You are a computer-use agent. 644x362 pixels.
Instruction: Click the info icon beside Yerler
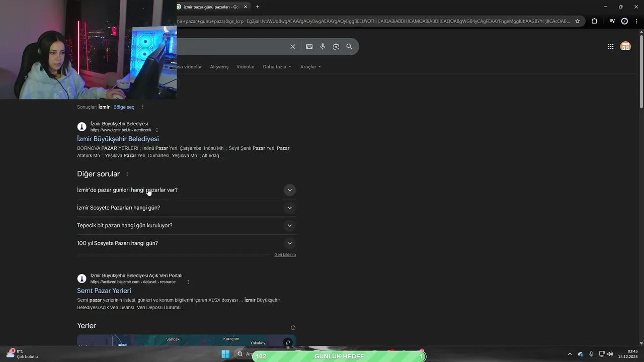click(x=293, y=328)
